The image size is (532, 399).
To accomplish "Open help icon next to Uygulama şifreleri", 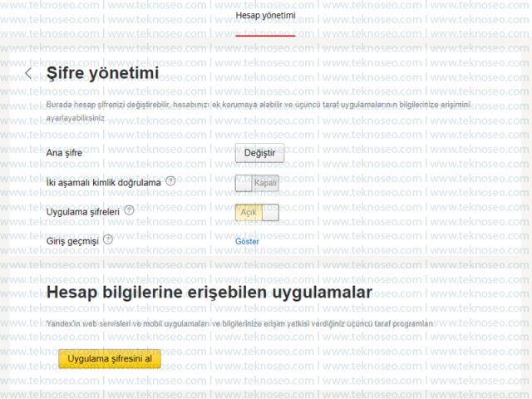I will tap(130, 210).
